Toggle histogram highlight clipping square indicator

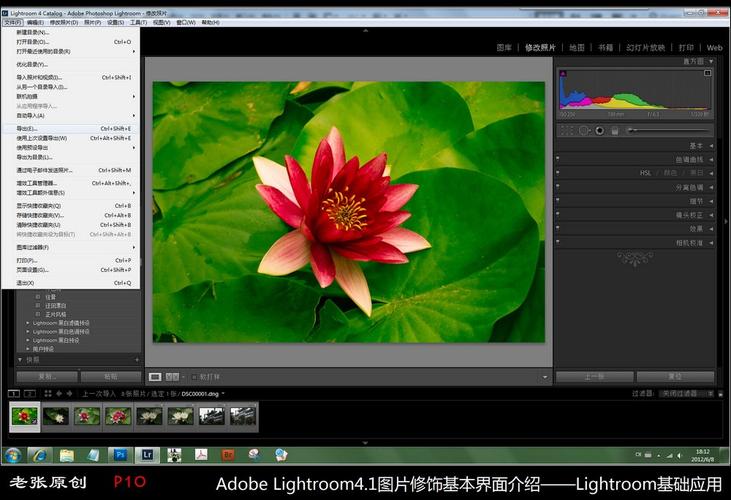[707, 73]
